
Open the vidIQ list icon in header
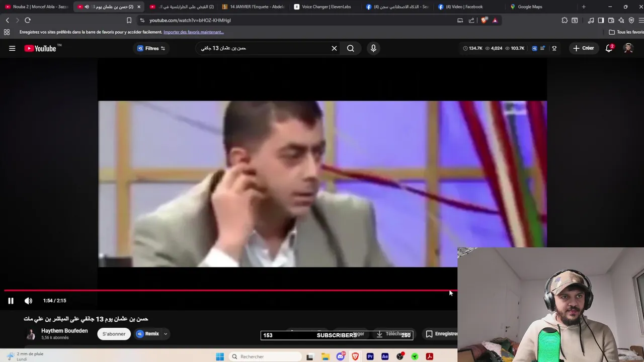(542, 48)
